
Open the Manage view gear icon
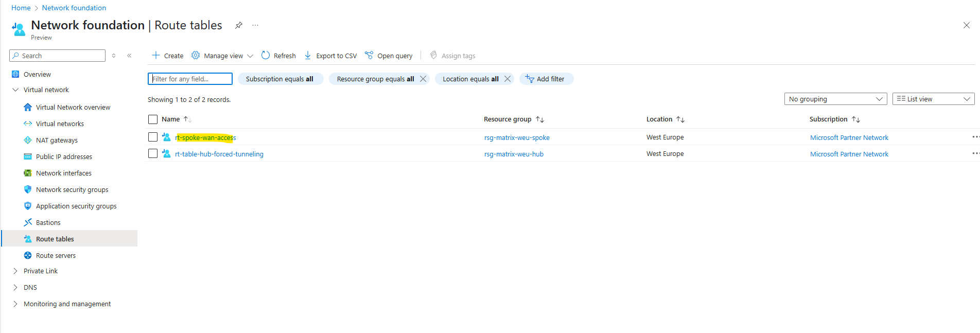[196, 55]
